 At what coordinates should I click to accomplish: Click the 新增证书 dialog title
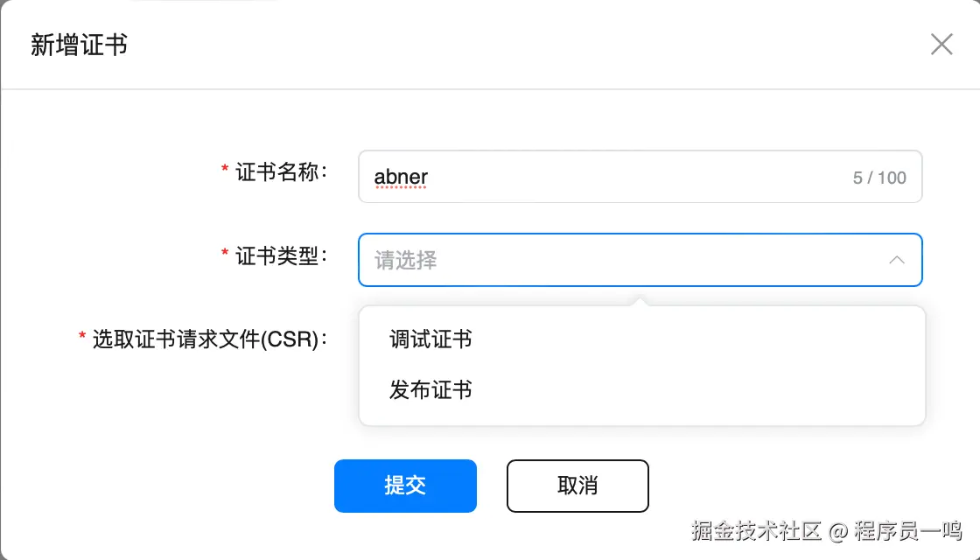(x=80, y=45)
